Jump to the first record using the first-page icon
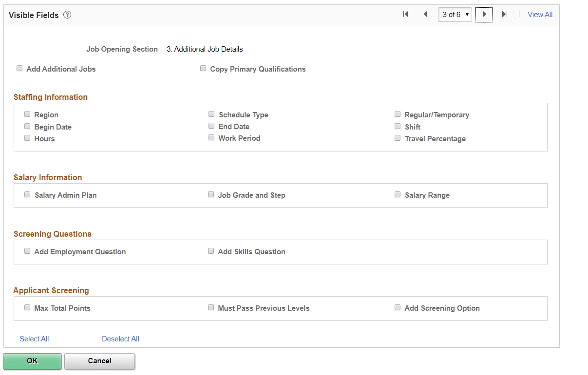The height and width of the screenshot is (375, 588). click(406, 15)
